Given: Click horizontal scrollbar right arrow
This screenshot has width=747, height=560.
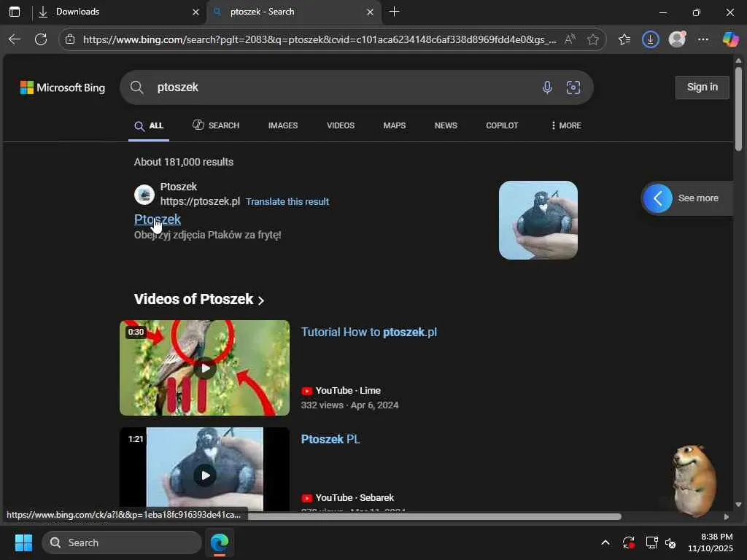Looking at the screenshot, I should (727, 517).
